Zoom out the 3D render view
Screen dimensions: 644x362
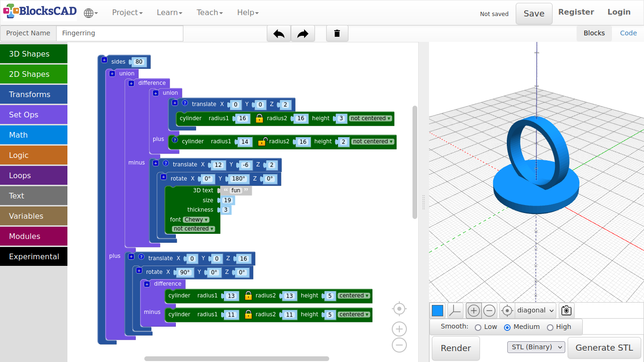(489, 311)
